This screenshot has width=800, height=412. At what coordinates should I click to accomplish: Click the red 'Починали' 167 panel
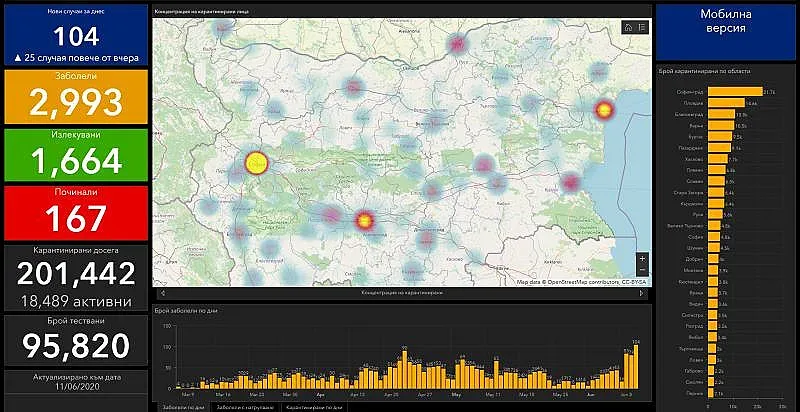[77, 213]
